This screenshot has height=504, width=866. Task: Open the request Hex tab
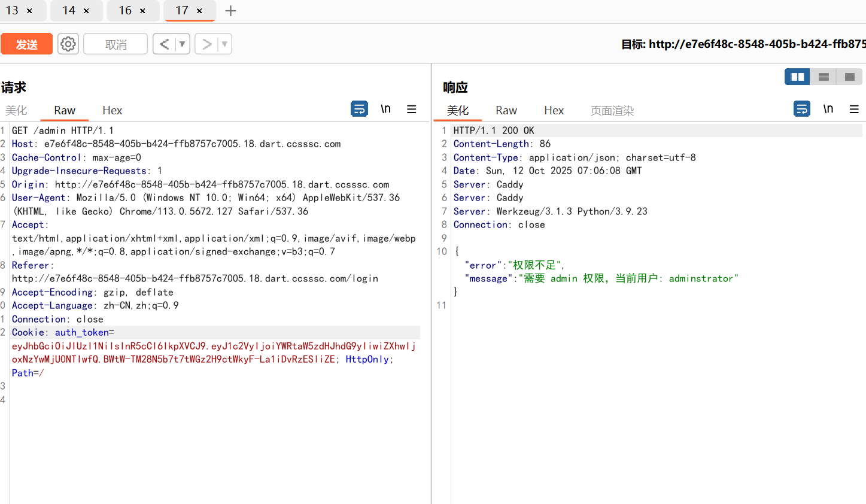coord(112,110)
